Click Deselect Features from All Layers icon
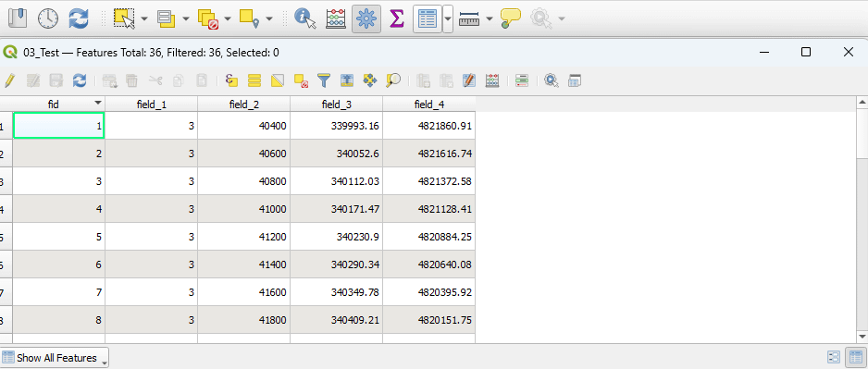The width and height of the screenshot is (868, 369). tap(207, 18)
